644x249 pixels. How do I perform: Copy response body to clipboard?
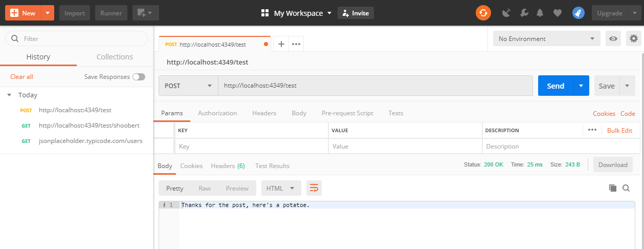612,188
